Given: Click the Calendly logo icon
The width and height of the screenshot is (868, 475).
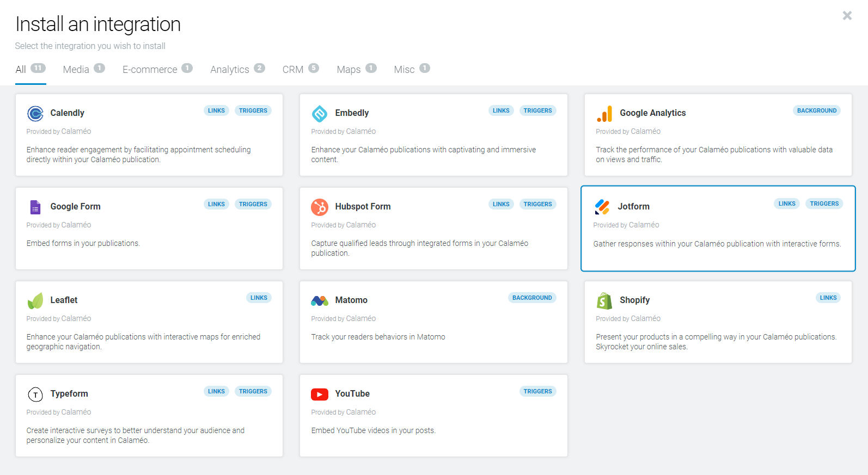Looking at the screenshot, I should click(x=35, y=113).
